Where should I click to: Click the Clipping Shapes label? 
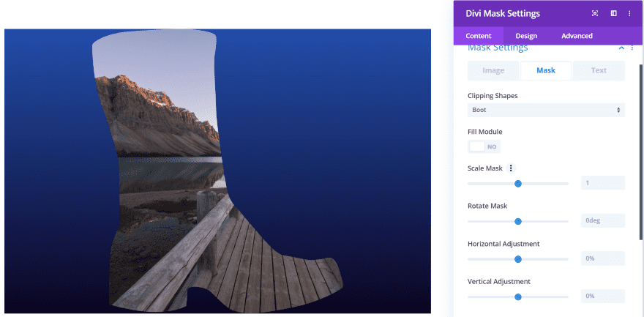[x=493, y=96]
